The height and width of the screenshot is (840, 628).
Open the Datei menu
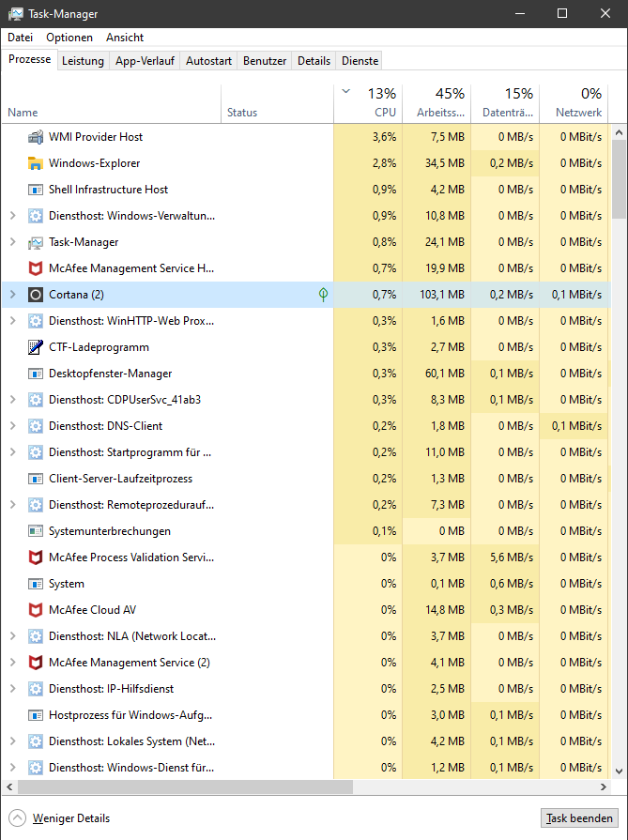[20, 38]
